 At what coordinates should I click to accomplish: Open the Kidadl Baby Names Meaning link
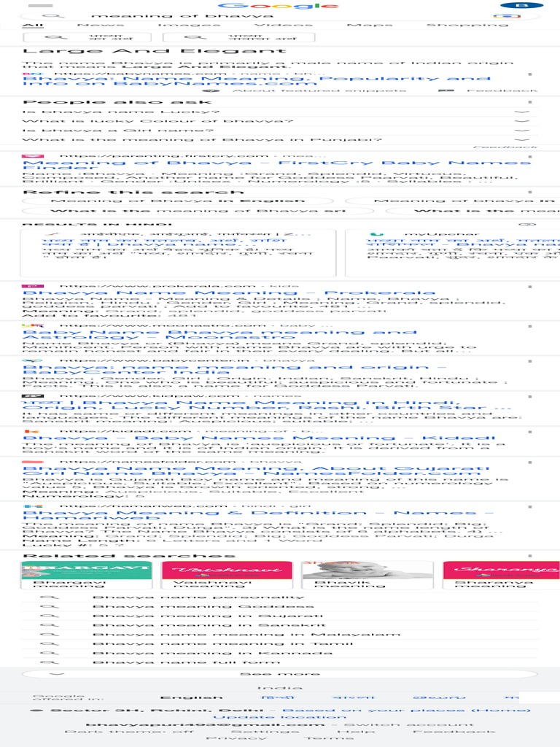(x=259, y=438)
